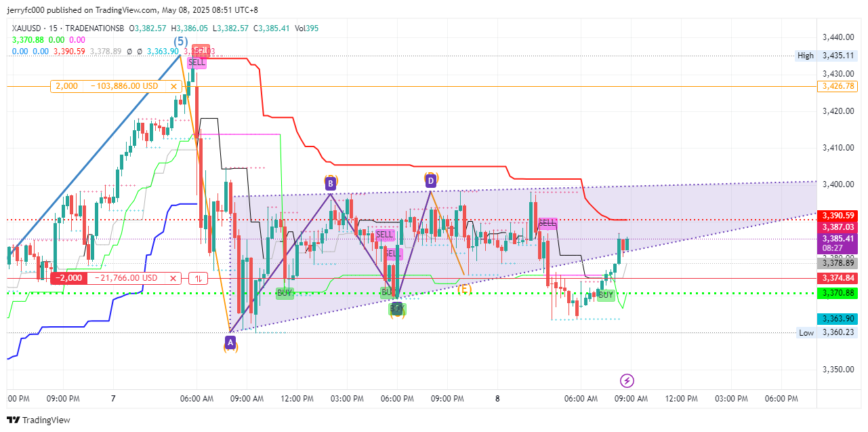
Task: Select the orange 2,000 order quantity
Action: pos(66,86)
